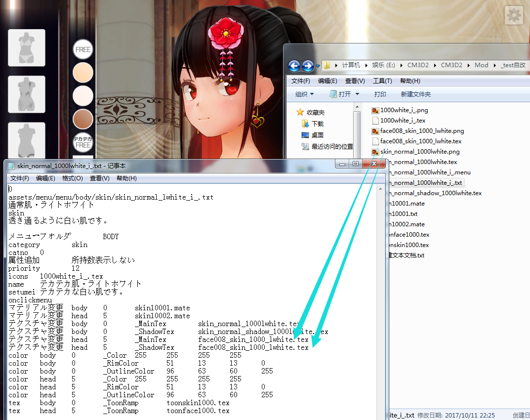This screenshot has width=530, height=420.
Task: Open Explorer 编辑(E) menu
Action: click(x=327, y=81)
